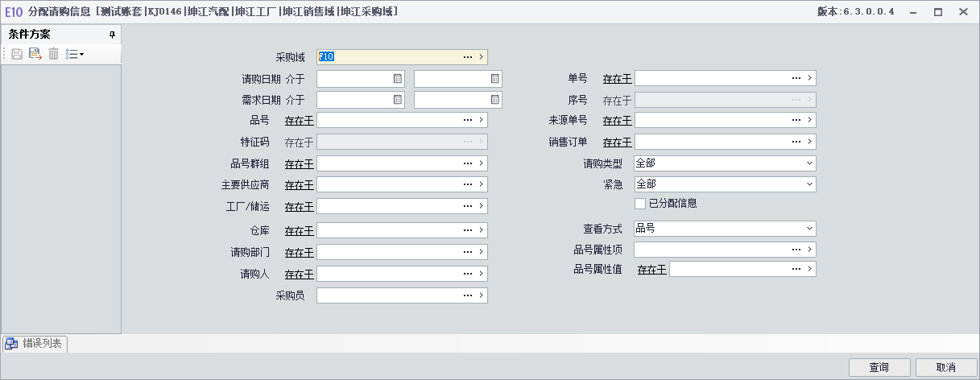Change 品号属性值 operator 存在于
Screen dimensions: 980x380
click(x=651, y=270)
